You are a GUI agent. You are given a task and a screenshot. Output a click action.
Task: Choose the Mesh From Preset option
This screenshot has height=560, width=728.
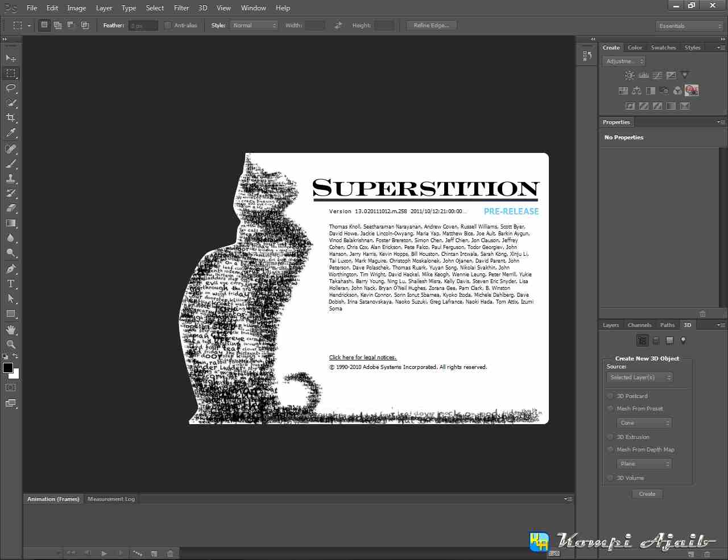[610, 408]
